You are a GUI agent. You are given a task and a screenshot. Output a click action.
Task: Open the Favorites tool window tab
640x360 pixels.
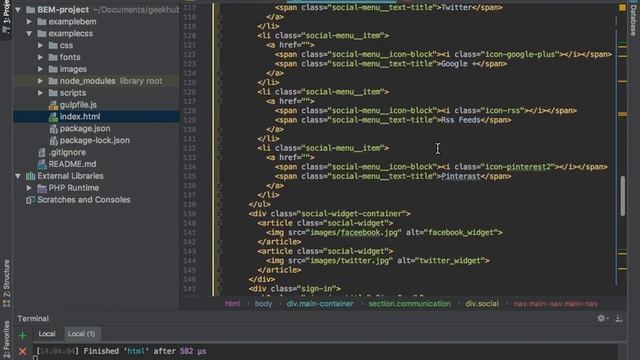(x=6, y=340)
